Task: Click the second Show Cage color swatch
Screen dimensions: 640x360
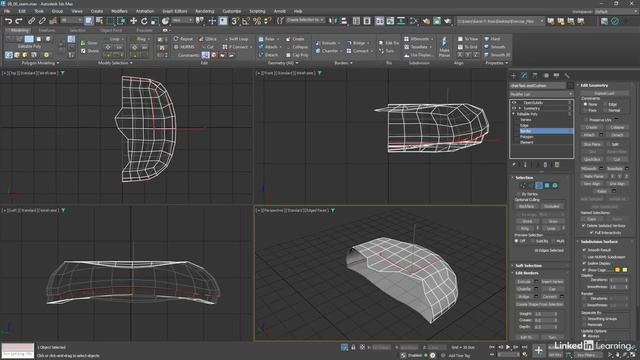Action: 625,270
